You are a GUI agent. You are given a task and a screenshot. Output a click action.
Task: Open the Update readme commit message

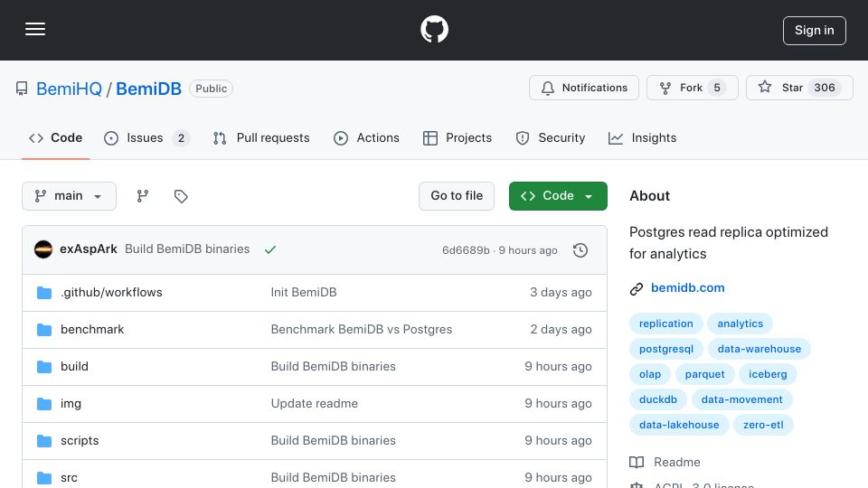[315, 403]
